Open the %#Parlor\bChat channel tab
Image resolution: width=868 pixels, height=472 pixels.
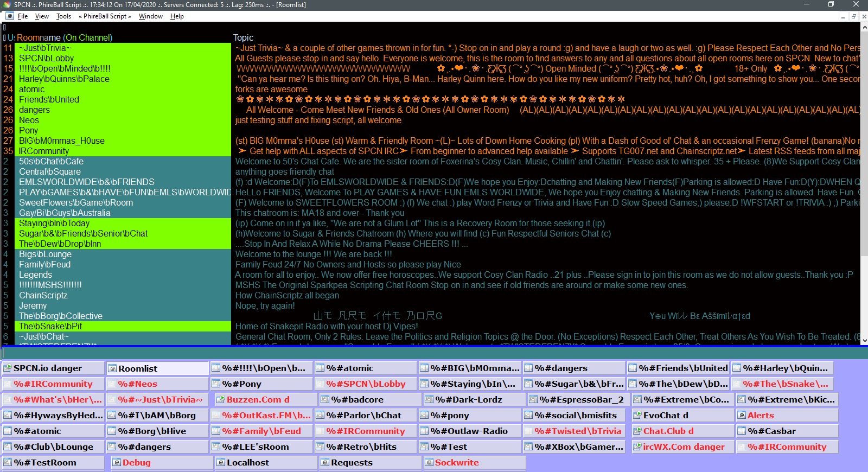click(x=366, y=416)
